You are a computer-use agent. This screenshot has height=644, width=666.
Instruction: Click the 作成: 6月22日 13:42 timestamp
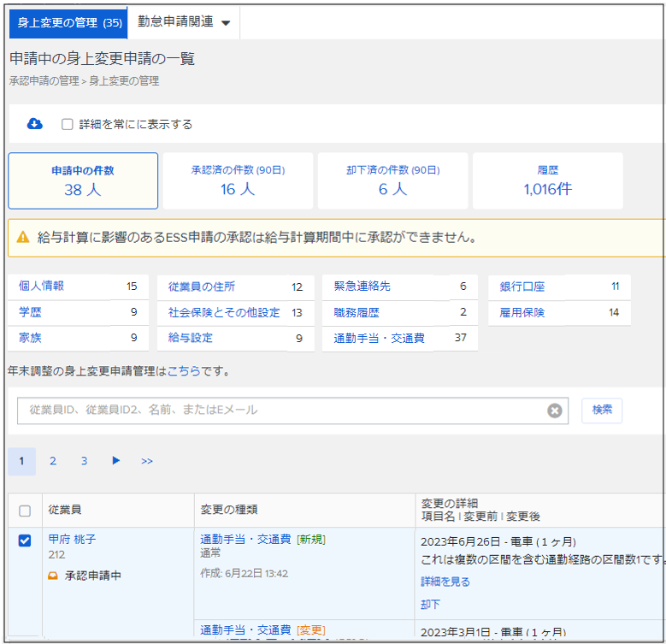click(x=244, y=574)
